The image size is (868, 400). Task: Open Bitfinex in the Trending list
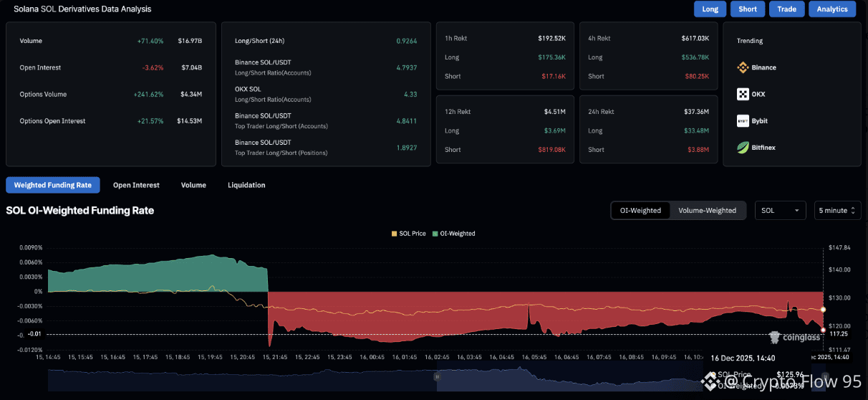763,148
